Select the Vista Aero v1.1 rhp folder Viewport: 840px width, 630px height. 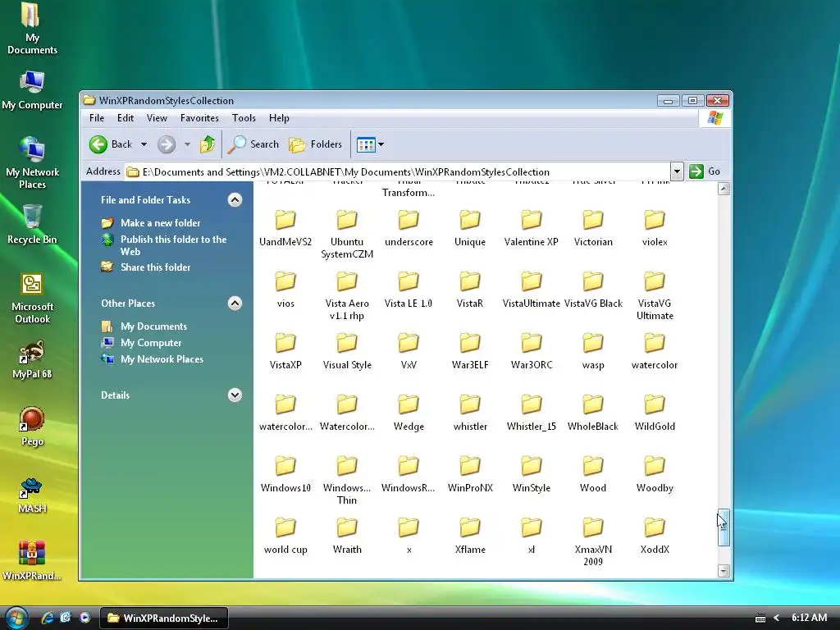click(x=347, y=295)
